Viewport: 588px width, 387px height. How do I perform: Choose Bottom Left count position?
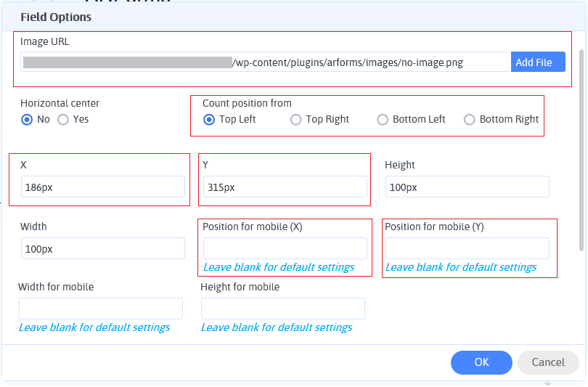(x=383, y=120)
